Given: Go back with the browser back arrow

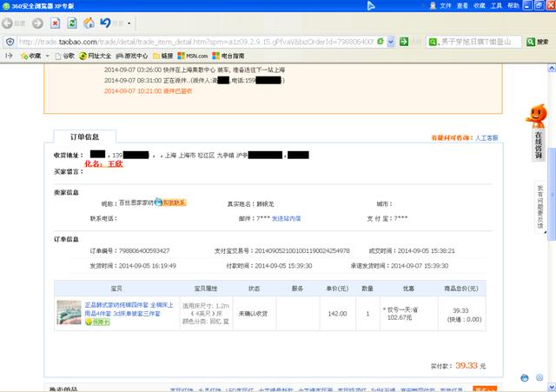Looking at the screenshot, I should click(7, 23).
